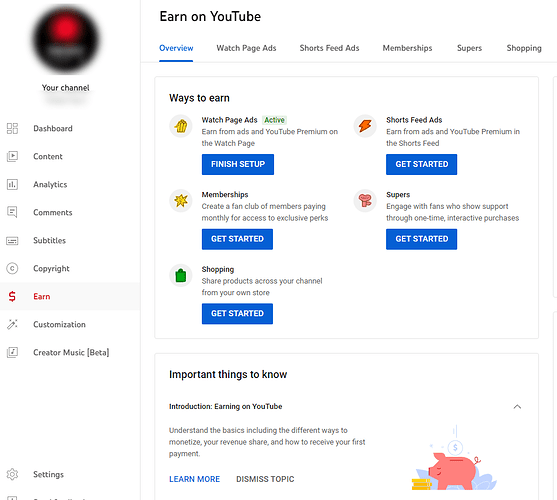Go to Content in the sidebar
This screenshot has width=557, height=500.
pos(48,157)
